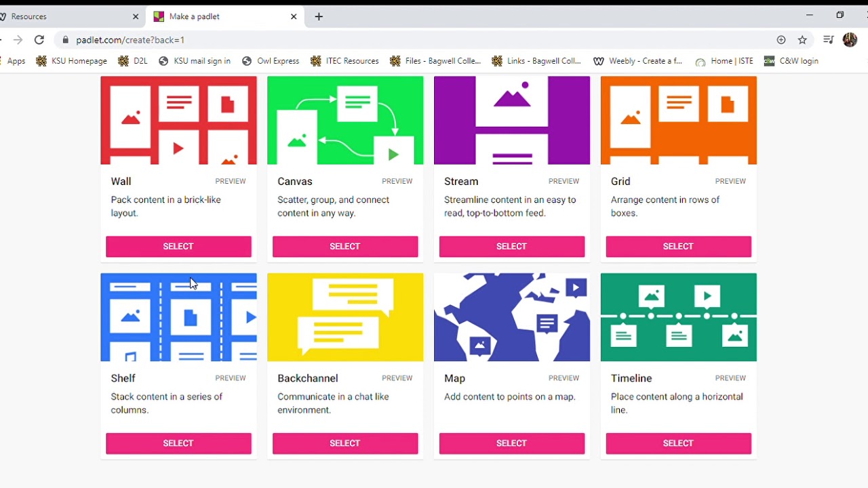Screen dimensions: 868x488
Task: Go forward in browser history
Action: [18, 40]
